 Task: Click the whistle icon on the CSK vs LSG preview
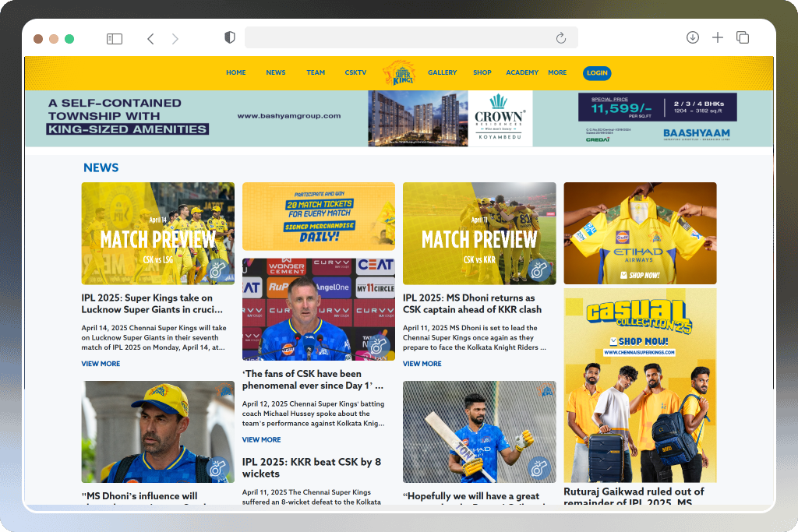tap(218, 270)
